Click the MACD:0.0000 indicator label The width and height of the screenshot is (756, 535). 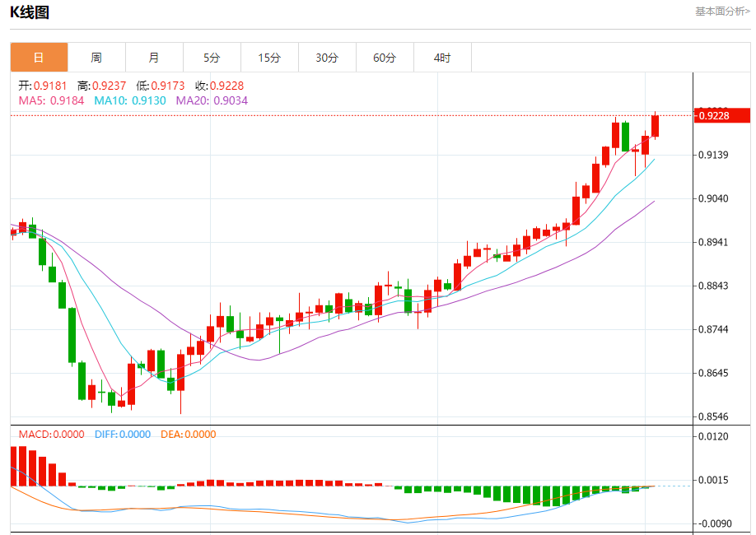click(52, 435)
